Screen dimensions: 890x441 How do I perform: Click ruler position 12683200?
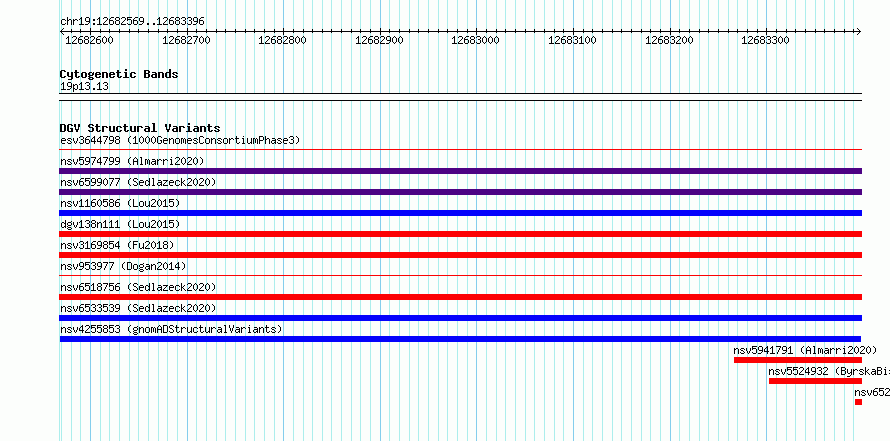(669, 40)
